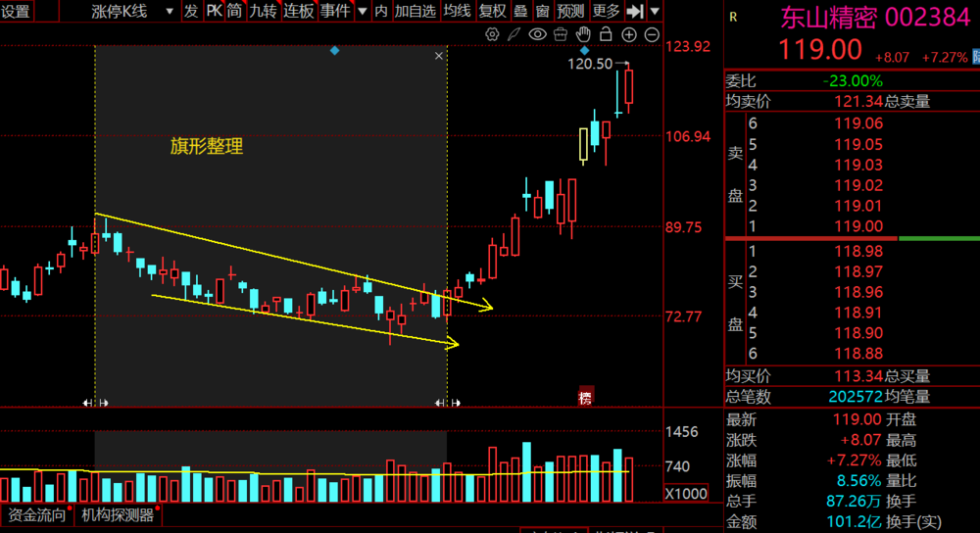Zoom out with the minus circle icon
980x533 pixels.
tap(652, 34)
